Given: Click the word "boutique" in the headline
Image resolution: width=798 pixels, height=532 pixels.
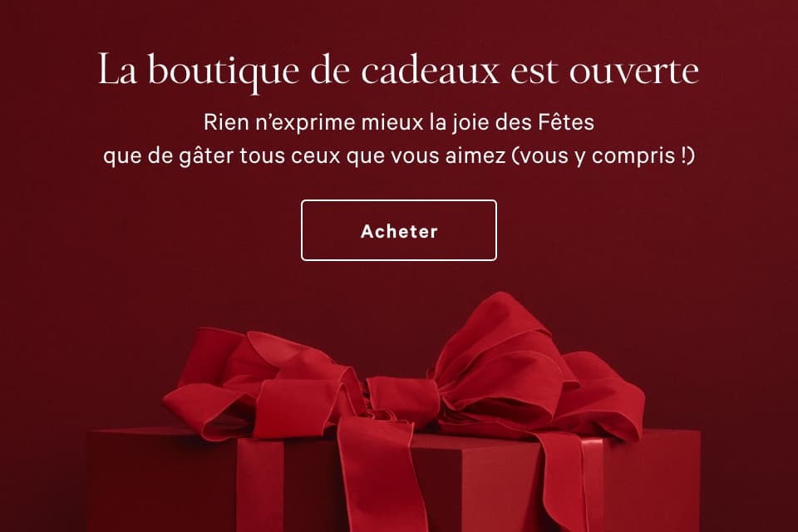Looking at the screenshot, I should [223, 71].
